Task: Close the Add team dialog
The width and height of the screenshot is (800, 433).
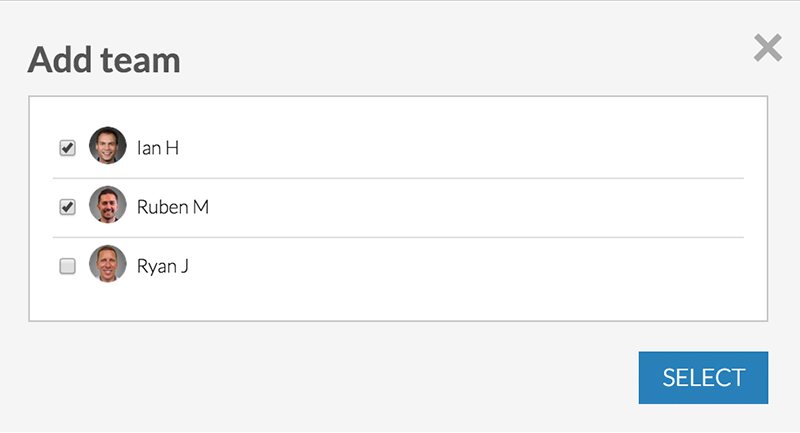Action: click(x=768, y=48)
